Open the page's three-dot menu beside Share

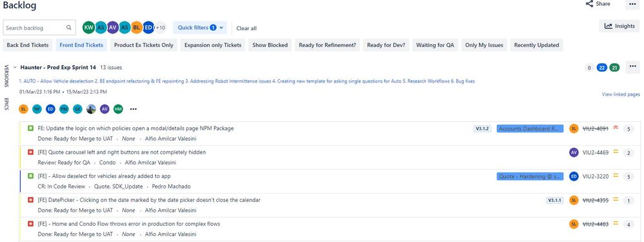coord(632,4)
